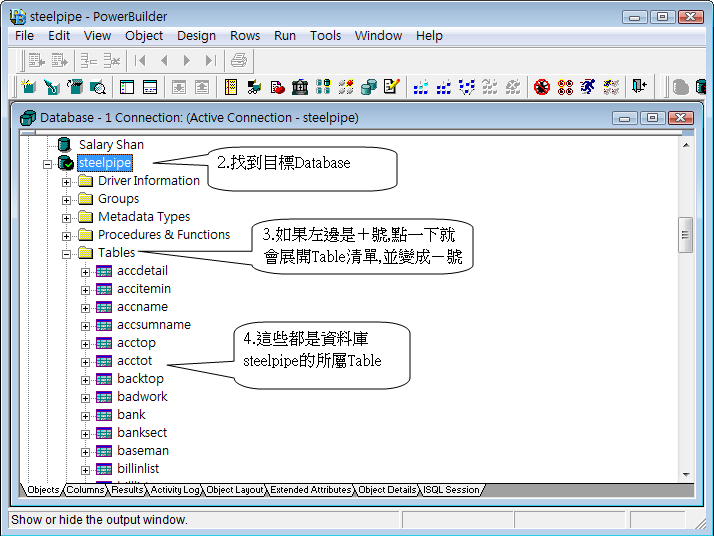Open the Library painter building icon

tap(300, 87)
